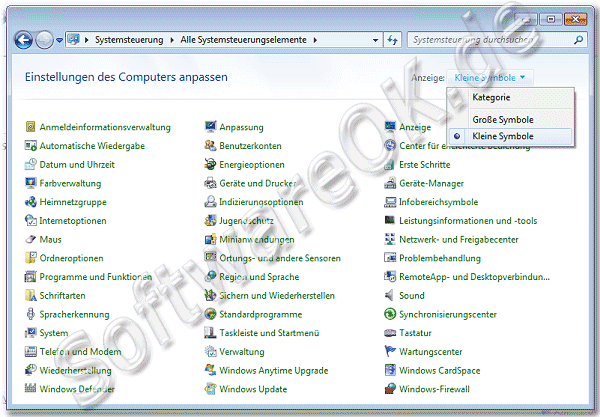Open RemoteApp- und Desktopverbindungen link
600x417 pixels.
coord(474,277)
